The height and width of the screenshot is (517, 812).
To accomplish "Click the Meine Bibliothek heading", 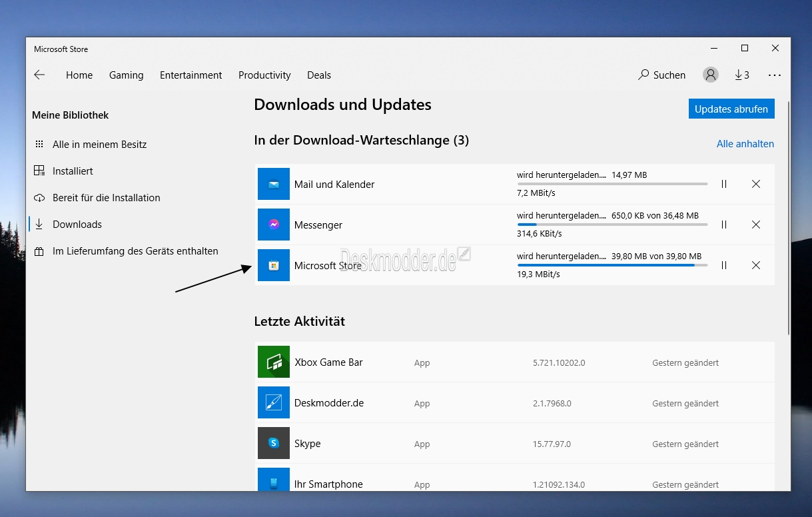I will click(x=70, y=115).
